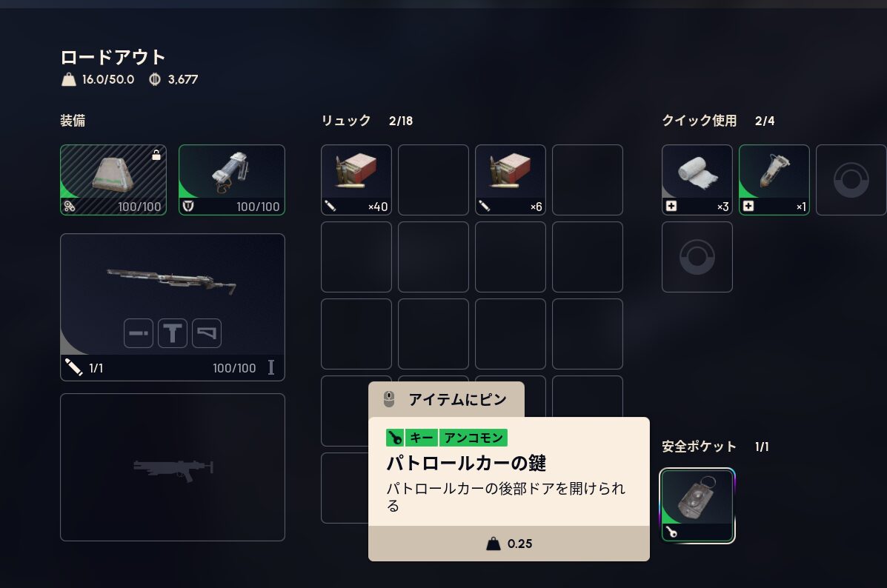Select the bandage roll ×3 quick-use item
The width and height of the screenshot is (887, 588).
[697, 180]
